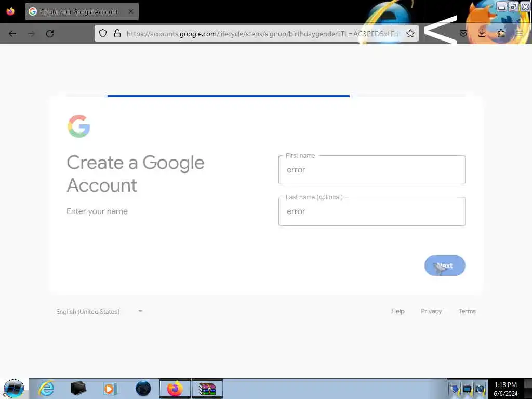Bookmark this page with star icon
The width and height of the screenshot is (532, 399).
coord(410,33)
